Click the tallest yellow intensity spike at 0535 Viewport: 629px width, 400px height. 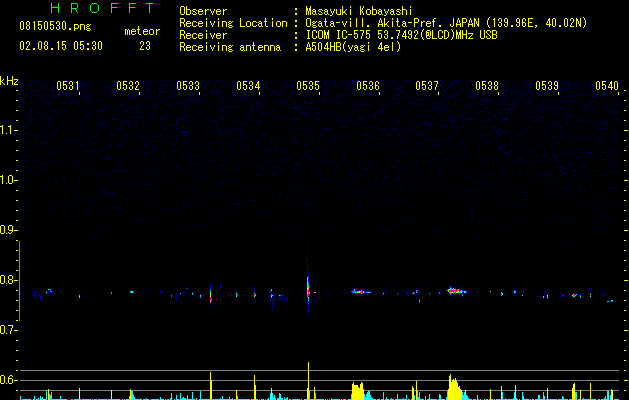(308, 381)
